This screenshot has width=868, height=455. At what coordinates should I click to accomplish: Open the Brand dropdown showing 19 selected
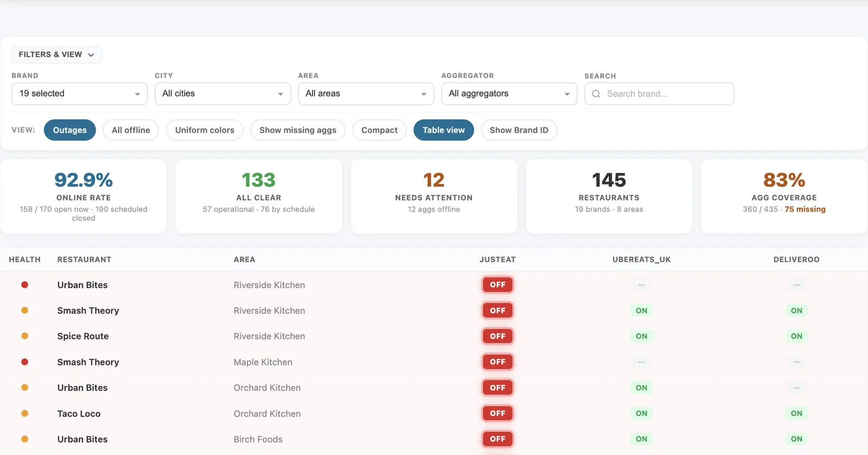tap(80, 94)
